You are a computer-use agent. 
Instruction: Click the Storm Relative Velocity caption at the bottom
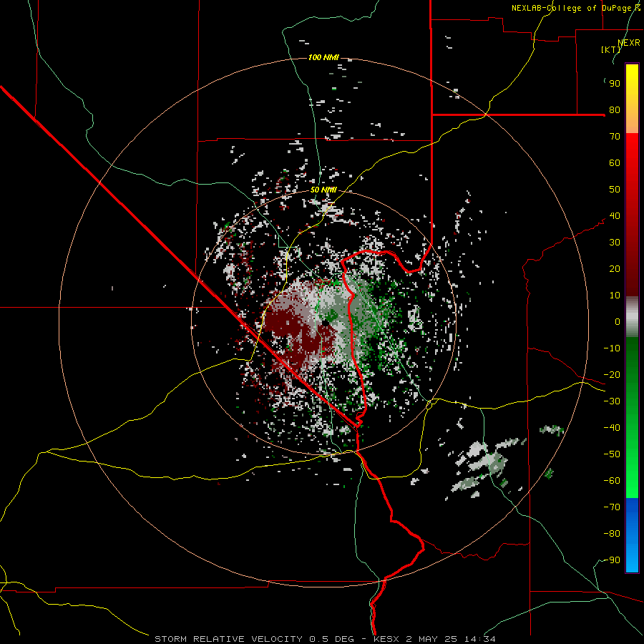(325, 639)
